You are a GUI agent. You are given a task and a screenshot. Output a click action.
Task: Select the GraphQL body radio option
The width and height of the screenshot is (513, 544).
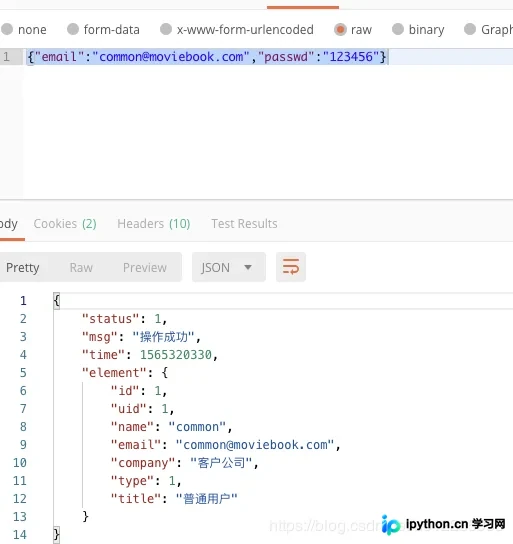(x=470, y=29)
